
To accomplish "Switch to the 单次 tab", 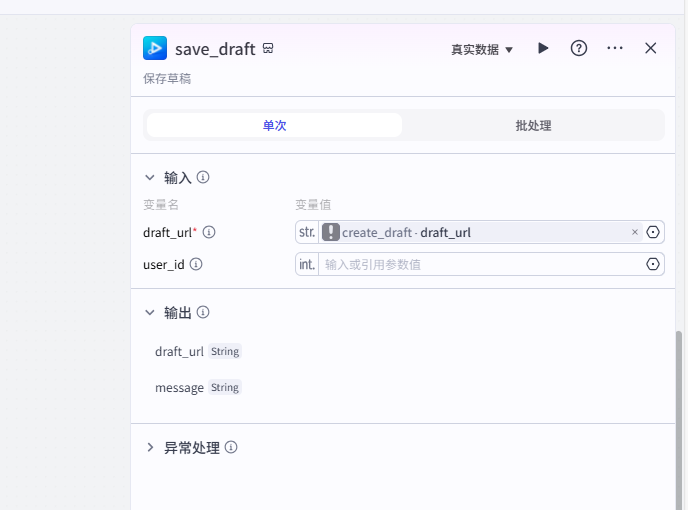I will point(274,126).
